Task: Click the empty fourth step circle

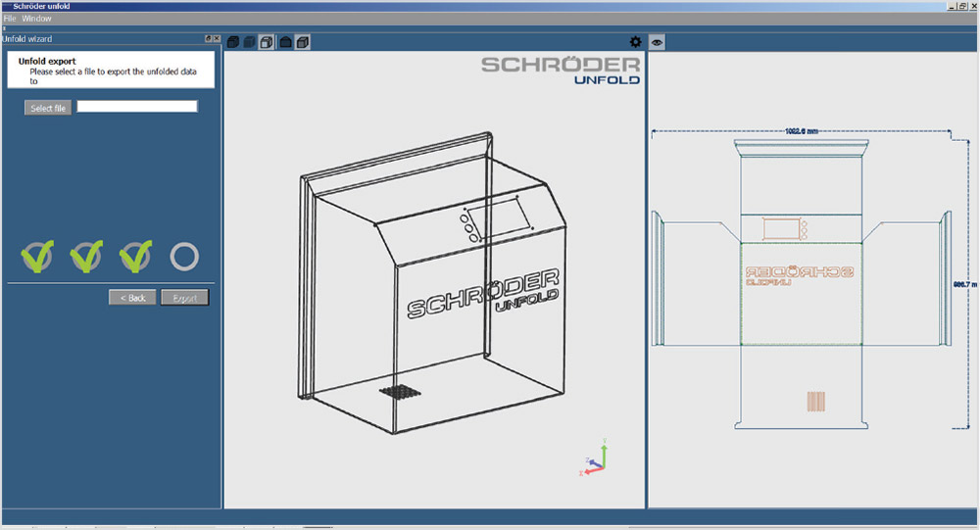Action: [184, 257]
